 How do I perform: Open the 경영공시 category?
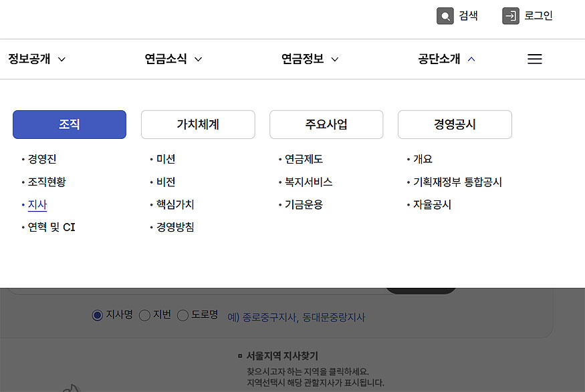pyautogui.click(x=455, y=125)
